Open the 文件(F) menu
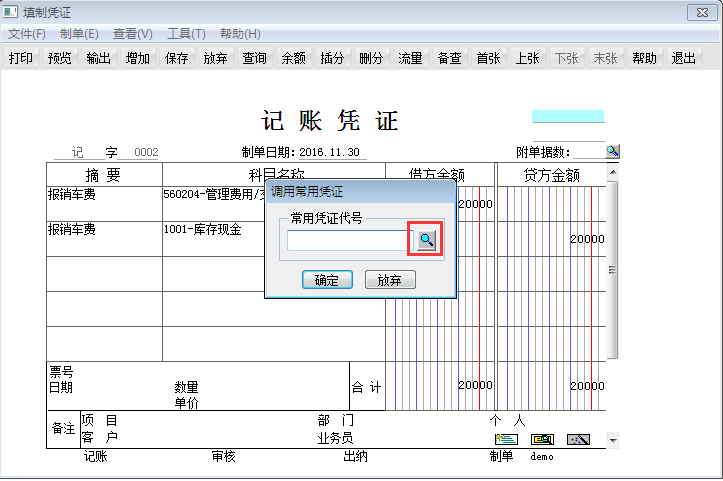Image resolution: width=723 pixels, height=481 pixels. click(27, 34)
